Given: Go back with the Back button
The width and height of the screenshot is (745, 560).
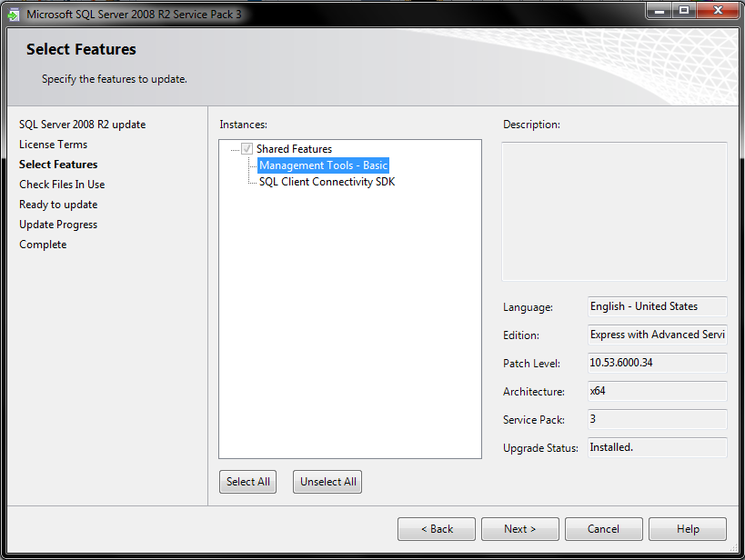Looking at the screenshot, I should tap(437, 529).
